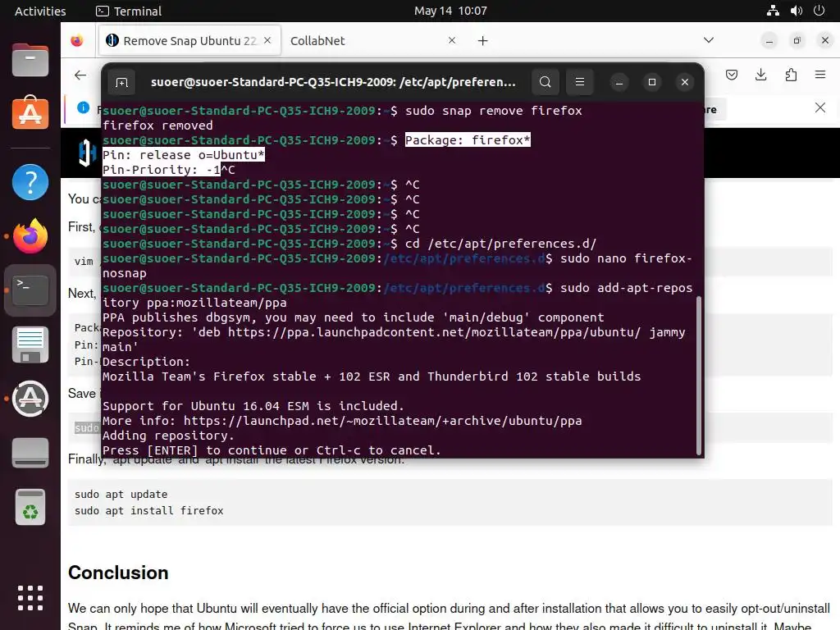
Task: Click the network status icon
Action: (x=773, y=11)
